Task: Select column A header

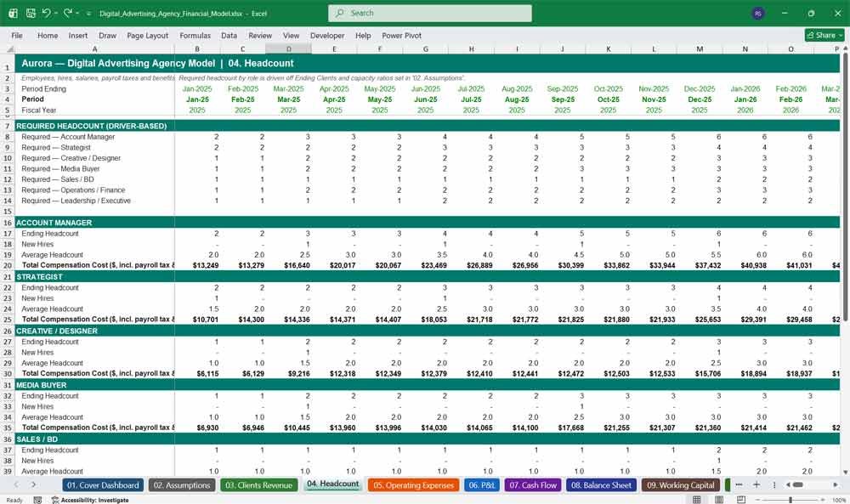Action: pos(94,48)
